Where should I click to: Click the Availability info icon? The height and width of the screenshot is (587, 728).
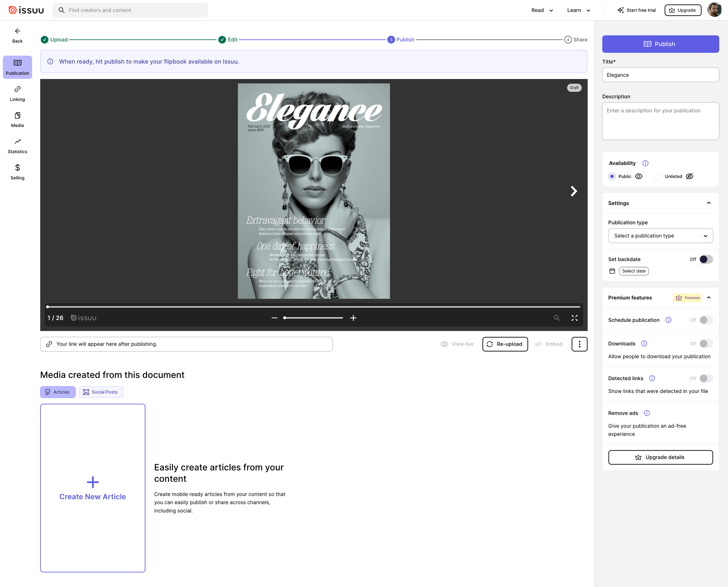click(645, 163)
